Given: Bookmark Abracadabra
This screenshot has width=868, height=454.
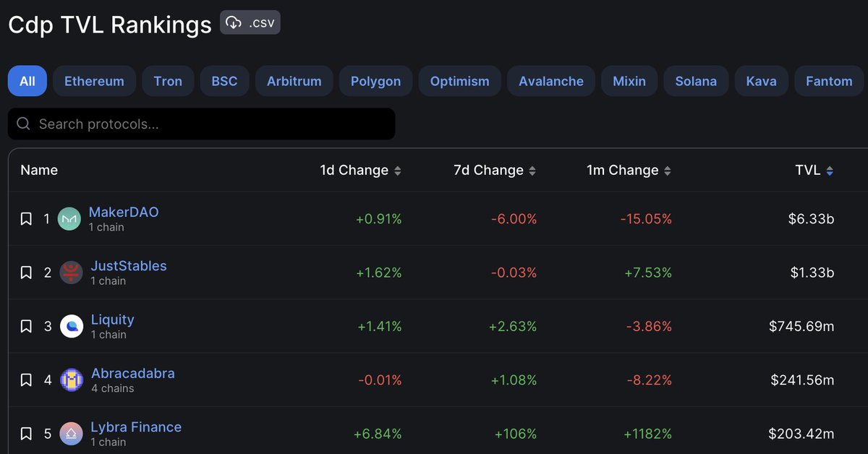Looking at the screenshot, I should [x=26, y=380].
